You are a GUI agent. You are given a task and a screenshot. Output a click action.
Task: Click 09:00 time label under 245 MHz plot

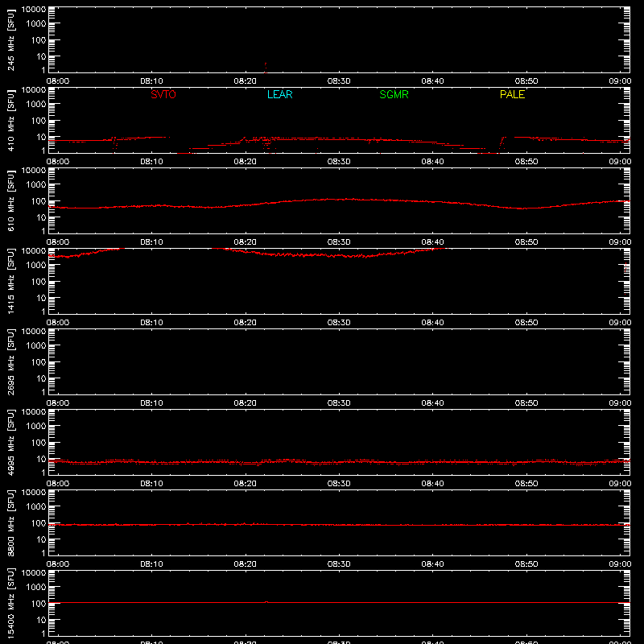[x=620, y=81]
